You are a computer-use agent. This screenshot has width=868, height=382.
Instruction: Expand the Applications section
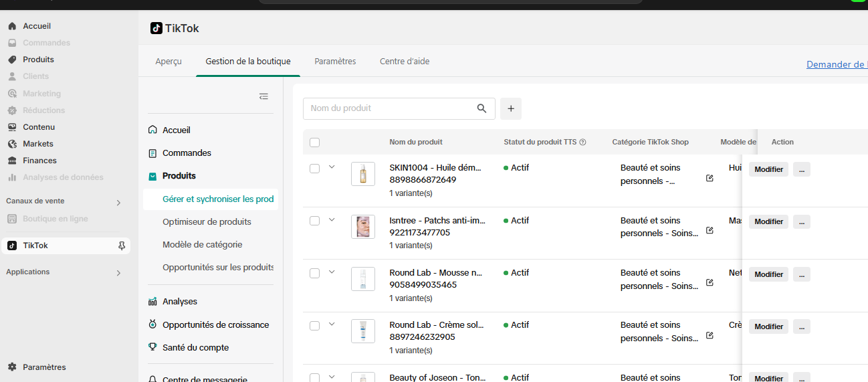[x=118, y=273]
